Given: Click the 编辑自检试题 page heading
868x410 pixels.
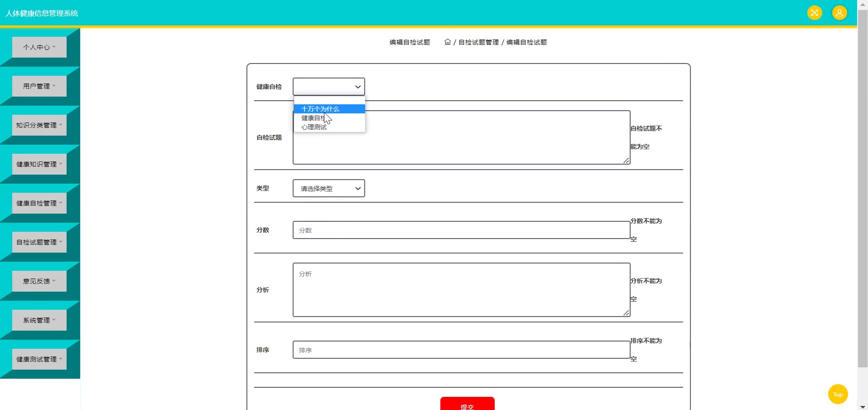Looking at the screenshot, I should [x=410, y=42].
